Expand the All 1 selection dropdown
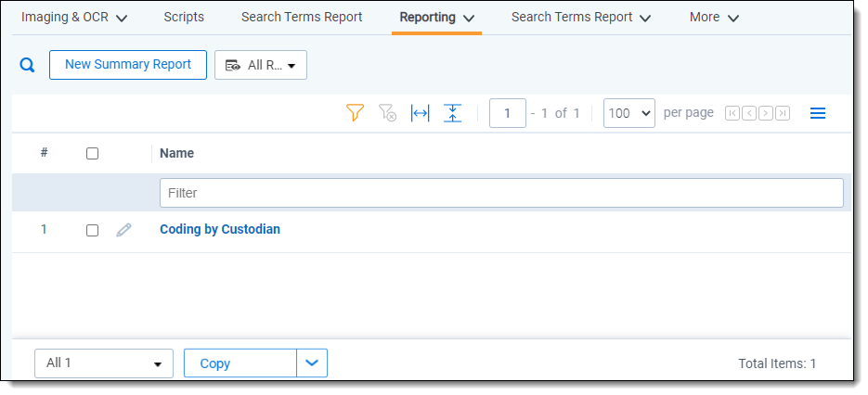Image resolution: width=868 pixels, height=395 pixels. click(104, 363)
